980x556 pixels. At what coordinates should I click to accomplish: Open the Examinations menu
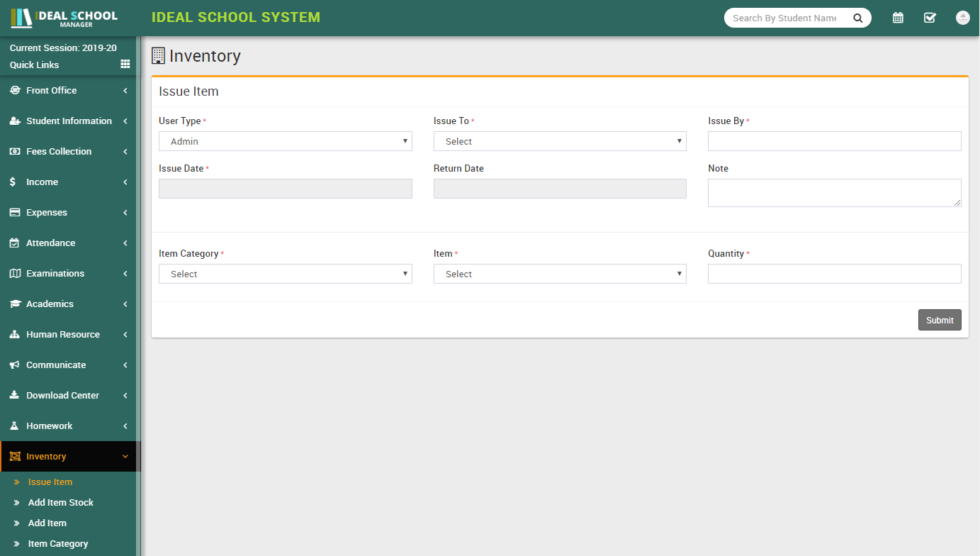(68, 273)
